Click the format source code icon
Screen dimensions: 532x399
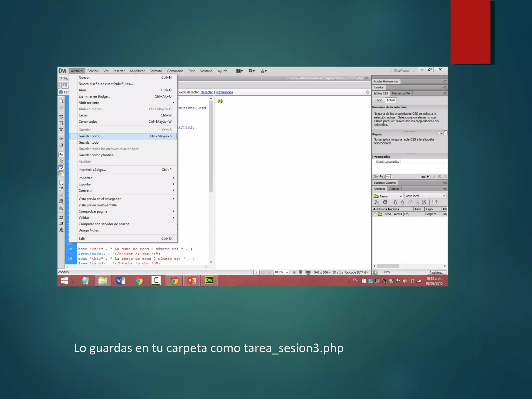tap(61, 230)
